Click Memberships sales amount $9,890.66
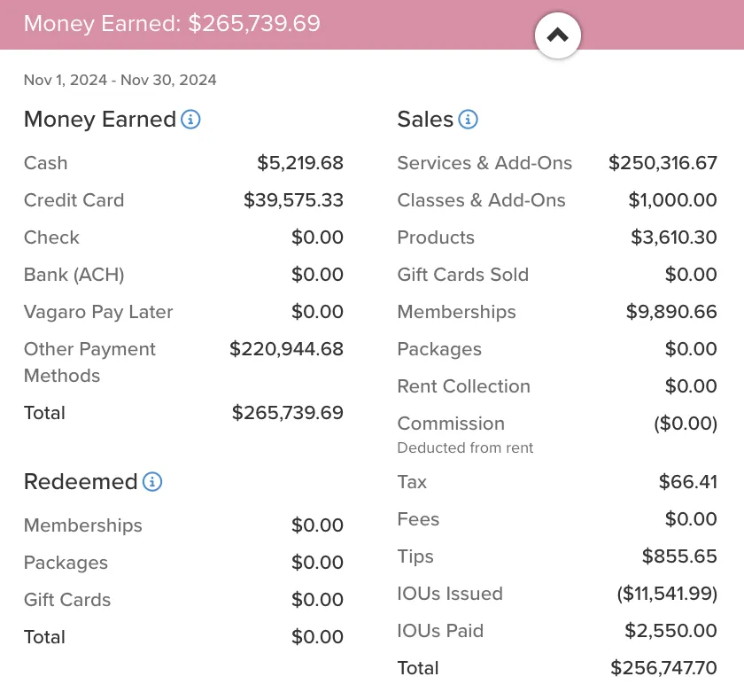 click(x=671, y=312)
